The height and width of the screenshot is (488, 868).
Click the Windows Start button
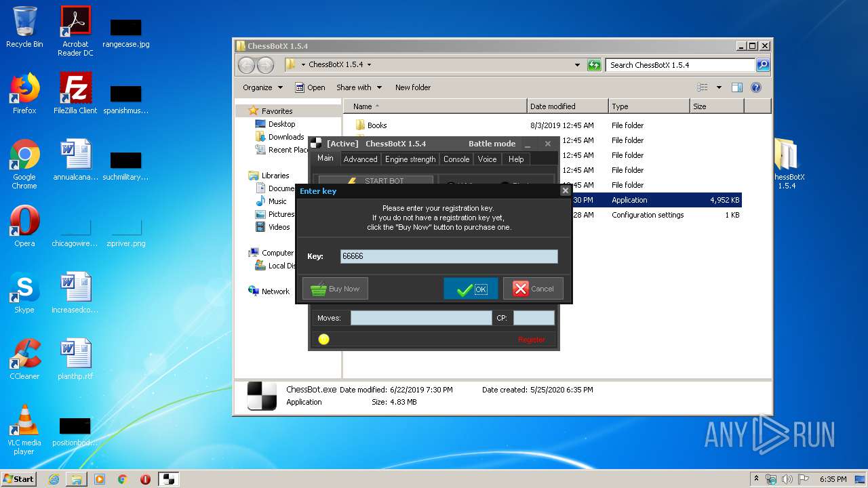pos(18,479)
